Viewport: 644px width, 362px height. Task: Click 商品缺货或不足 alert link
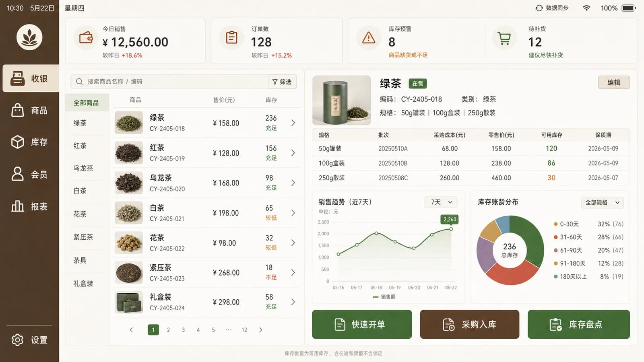click(x=408, y=55)
